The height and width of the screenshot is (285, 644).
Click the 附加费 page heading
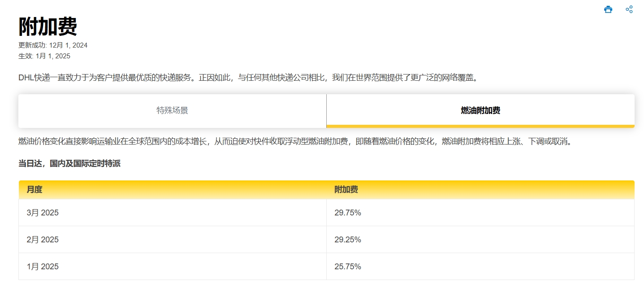pyautogui.click(x=48, y=26)
